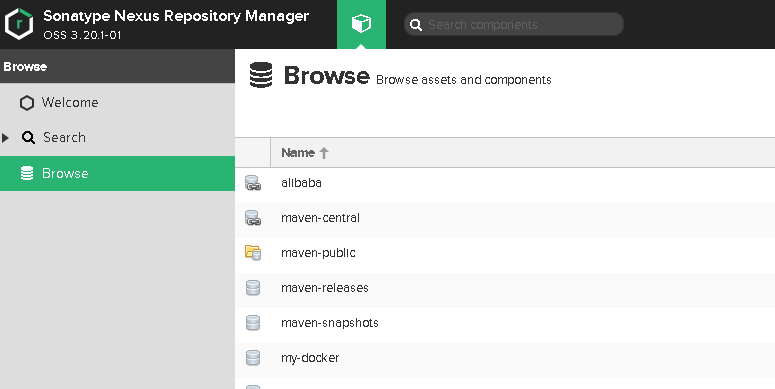The height and width of the screenshot is (389, 775).
Task: Select the Browse item in sidebar
Action: pos(117,173)
